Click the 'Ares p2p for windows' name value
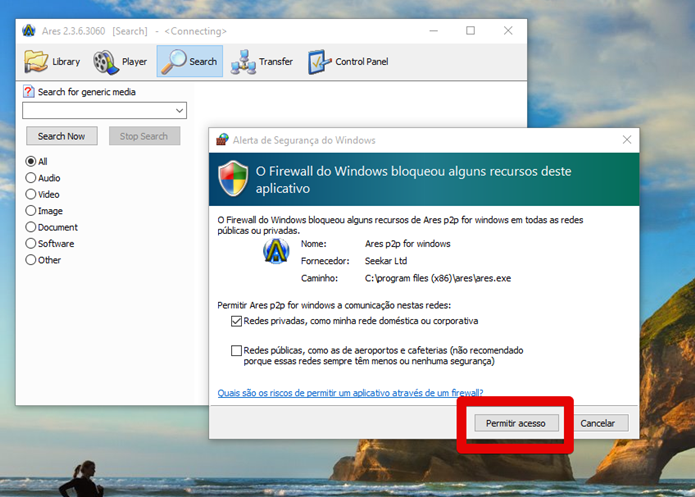This screenshot has width=695, height=497. (408, 244)
